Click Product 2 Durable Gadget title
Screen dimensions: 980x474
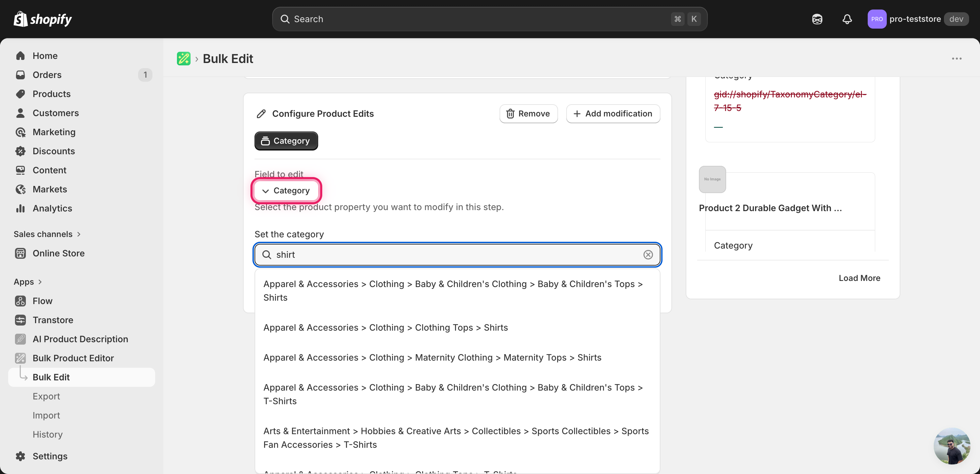tap(770, 208)
